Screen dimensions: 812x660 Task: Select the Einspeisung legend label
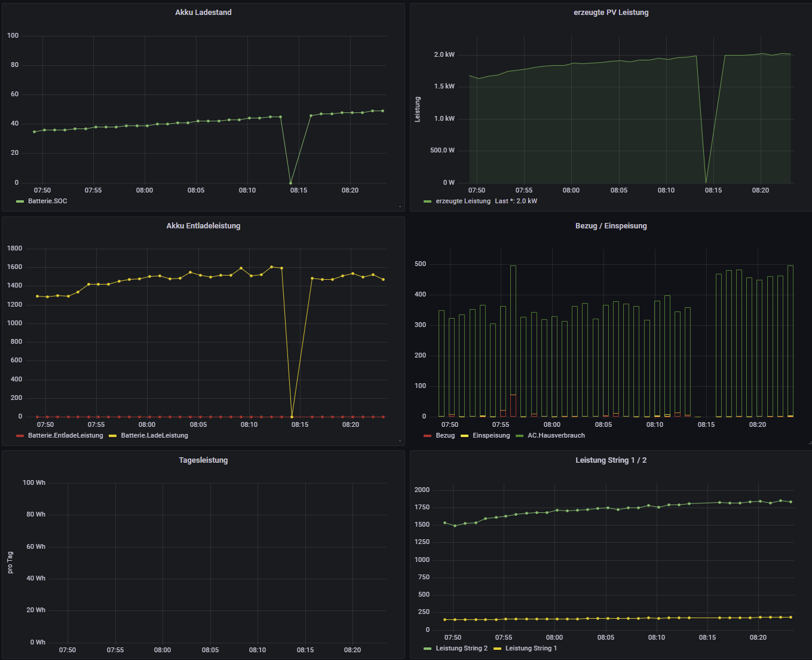pyautogui.click(x=491, y=436)
